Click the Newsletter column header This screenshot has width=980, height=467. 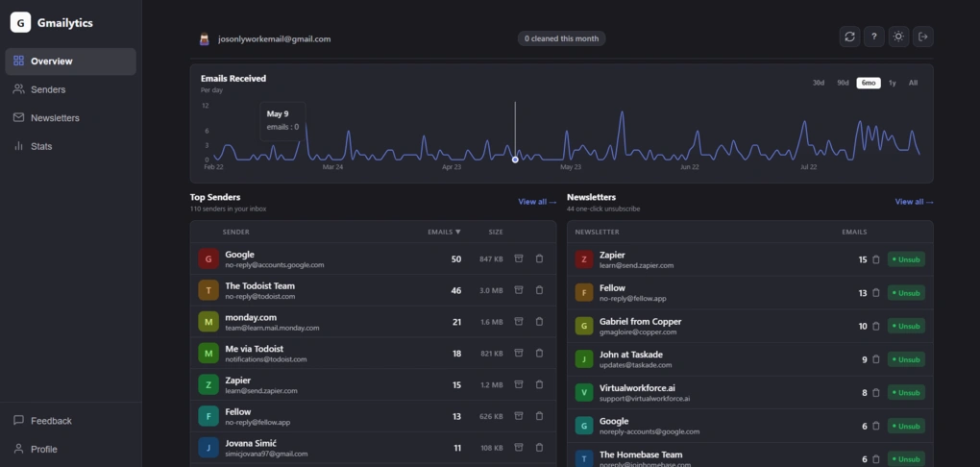[597, 232]
